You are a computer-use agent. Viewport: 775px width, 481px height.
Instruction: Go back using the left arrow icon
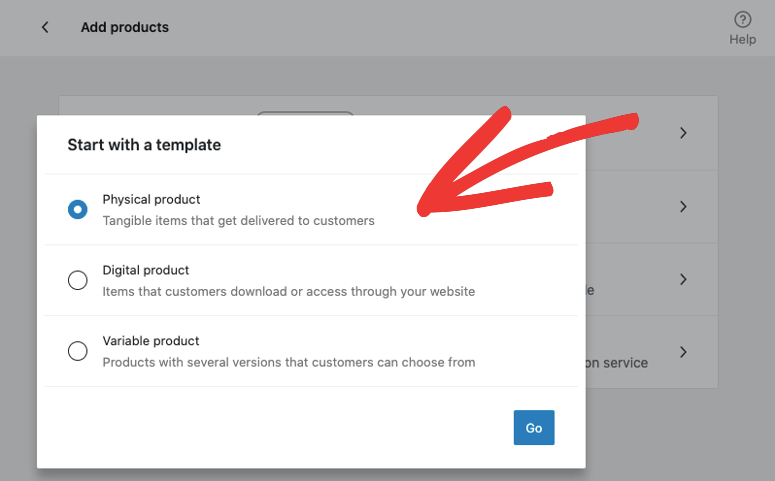click(x=45, y=27)
